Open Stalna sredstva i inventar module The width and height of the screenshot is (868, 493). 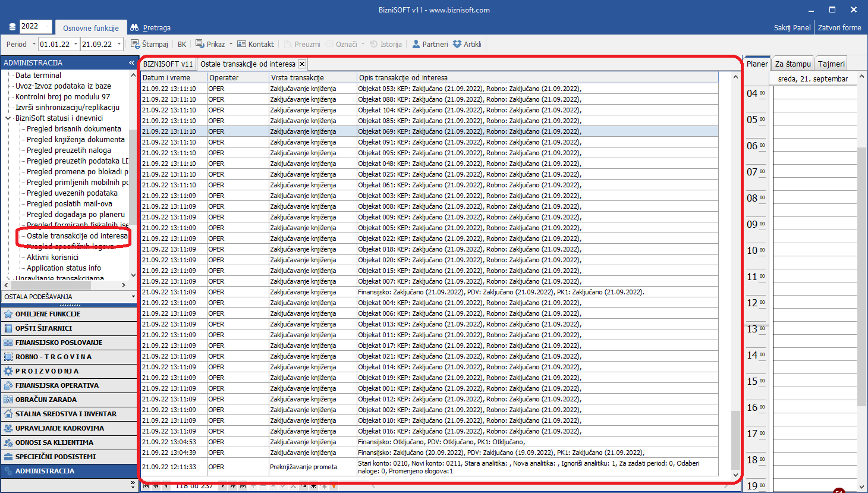(8, 414)
